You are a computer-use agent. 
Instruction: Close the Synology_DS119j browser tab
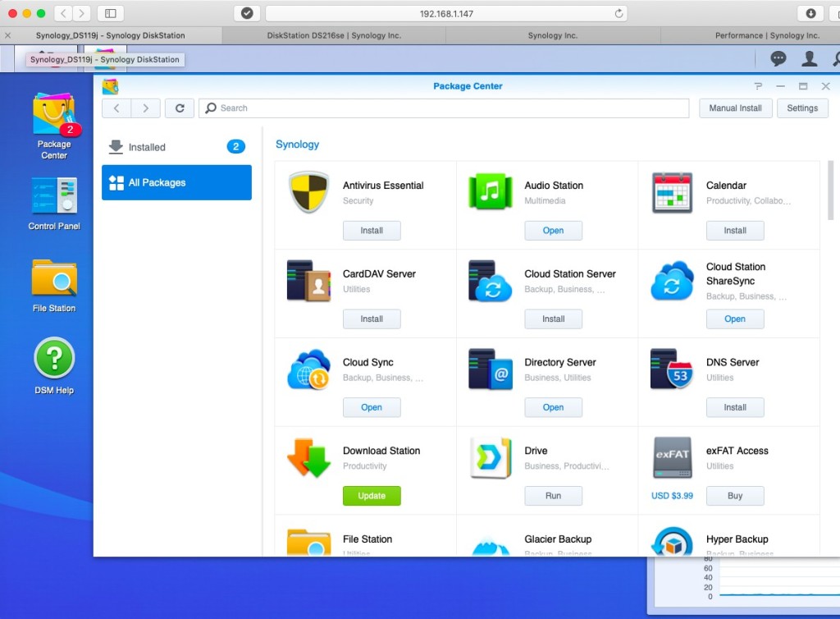7,35
